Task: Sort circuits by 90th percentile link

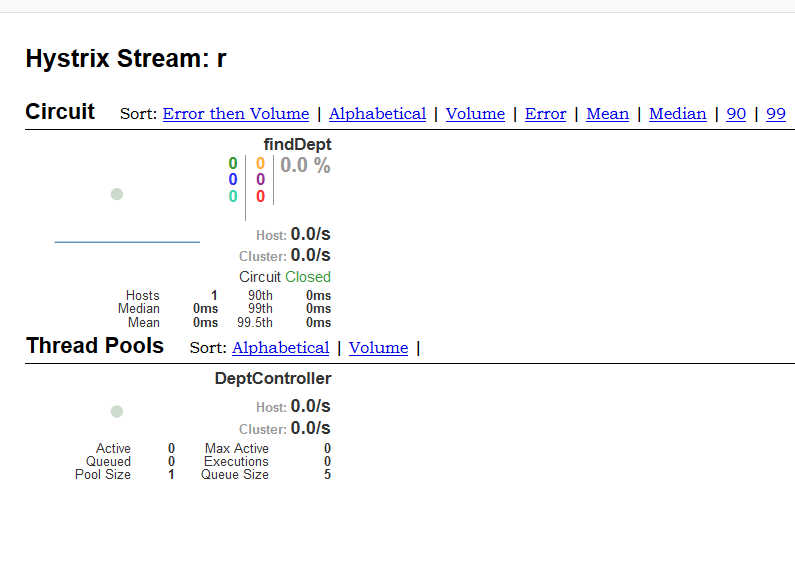Action: point(736,114)
